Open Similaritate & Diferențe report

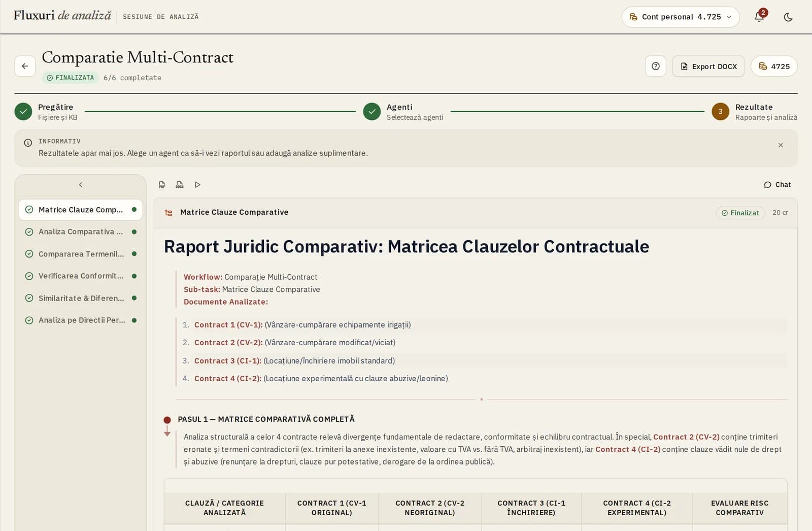(x=81, y=298)
